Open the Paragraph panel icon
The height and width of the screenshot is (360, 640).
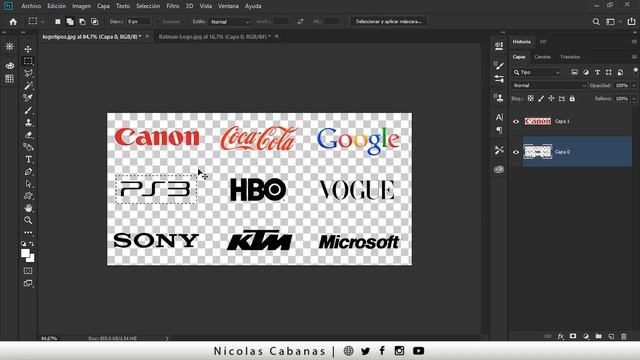(499, 131)
